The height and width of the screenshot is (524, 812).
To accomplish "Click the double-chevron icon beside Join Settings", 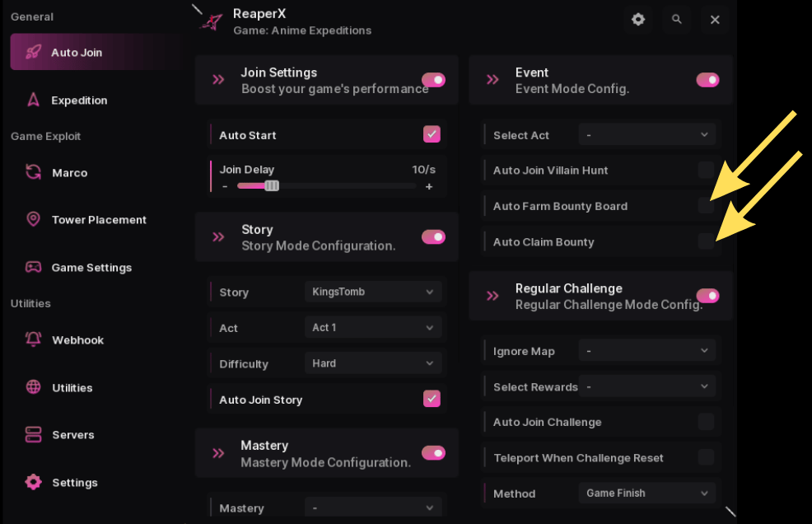I will pos(218,80).
